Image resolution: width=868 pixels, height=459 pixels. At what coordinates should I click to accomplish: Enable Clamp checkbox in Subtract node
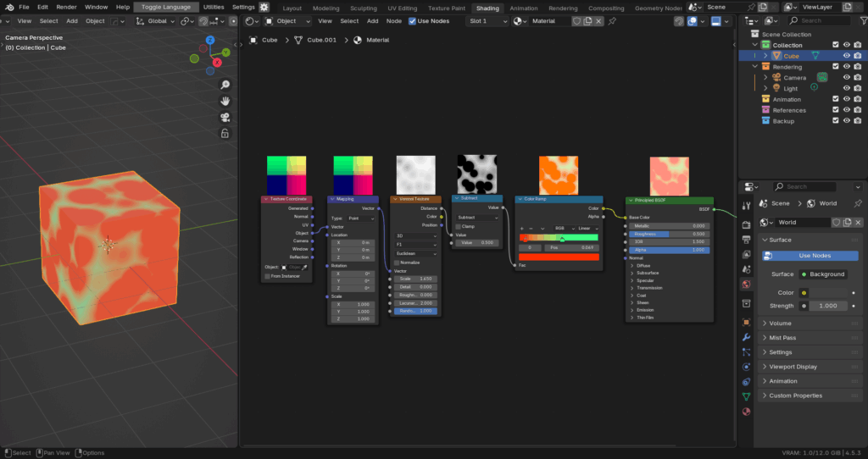[459, 226]
